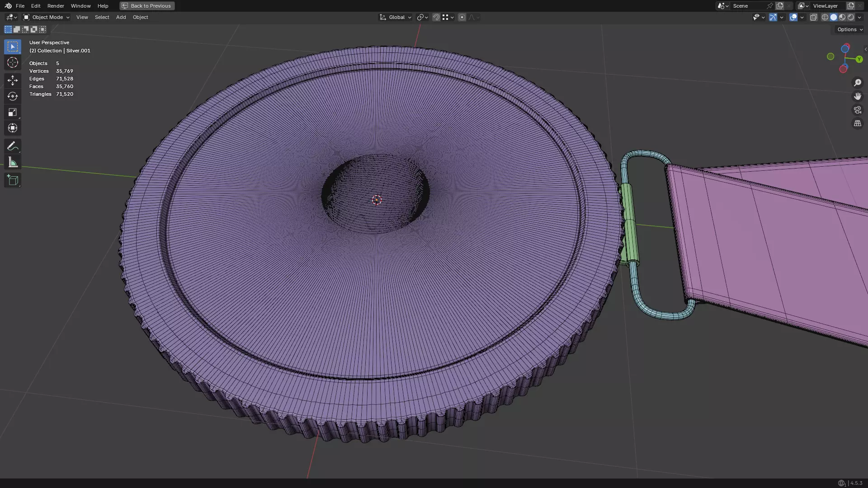This screenshot has height=488, width=868.
Task: Switch to orthographic/perspective view icon
Action: coord(857,123)
